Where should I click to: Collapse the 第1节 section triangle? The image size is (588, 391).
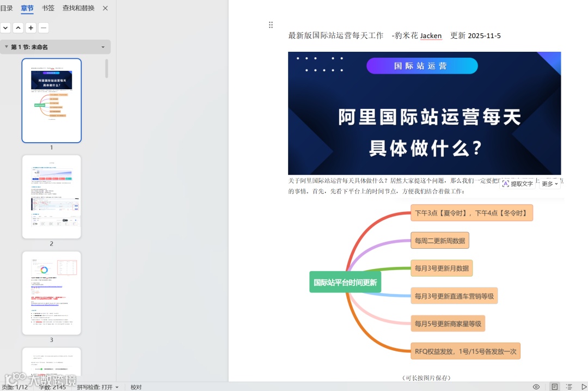pyautogui.click(x=7, y=47)
